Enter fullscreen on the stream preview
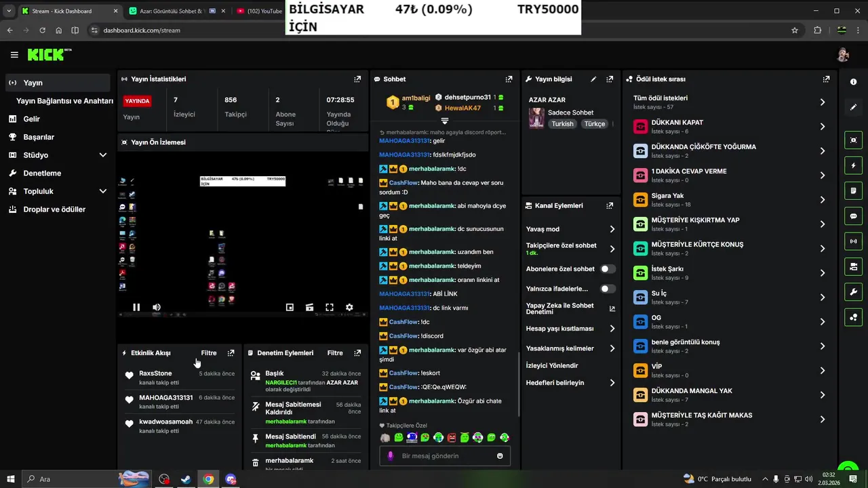Screen dimensions: 868x488 (x=330, y=307)
